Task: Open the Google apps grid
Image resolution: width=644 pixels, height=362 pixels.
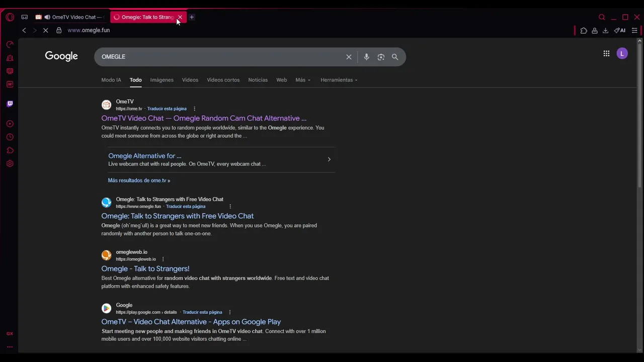Action: click(606, 53)
